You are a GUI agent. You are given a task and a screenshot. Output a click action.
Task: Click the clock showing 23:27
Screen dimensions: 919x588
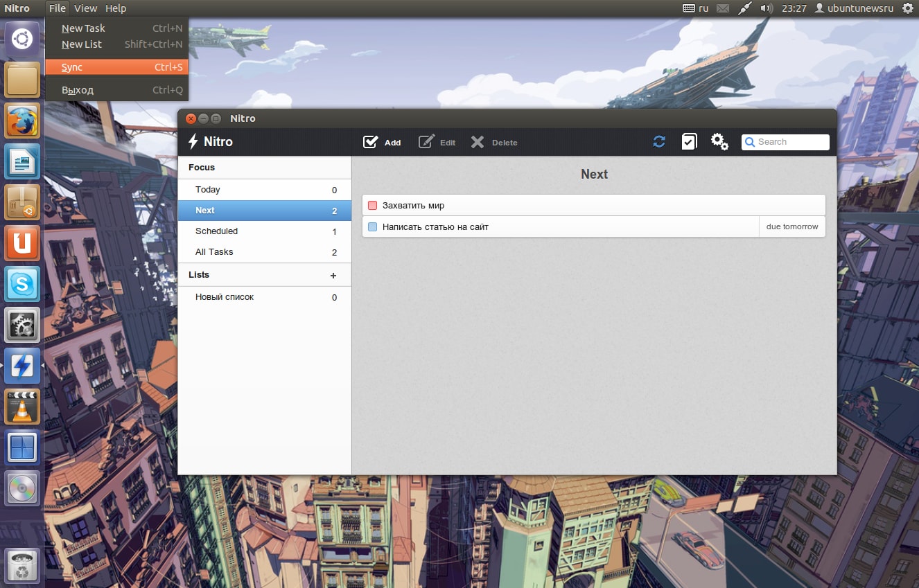pyautogui.click(x=794, y=8)
